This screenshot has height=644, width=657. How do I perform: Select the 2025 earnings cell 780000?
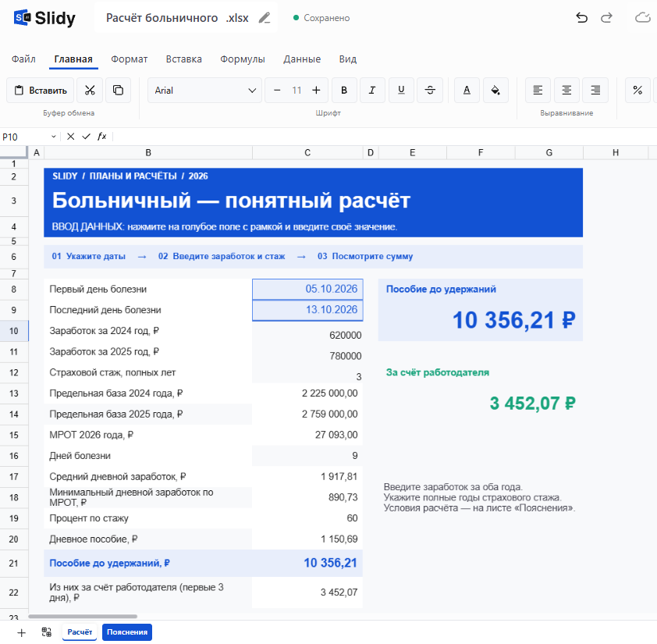coord(307,352)
